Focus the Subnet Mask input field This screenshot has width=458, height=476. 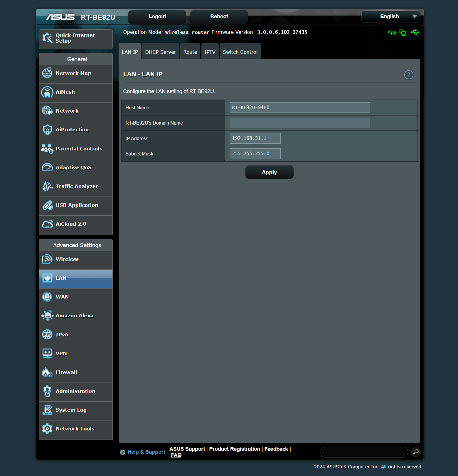point(255,154)
